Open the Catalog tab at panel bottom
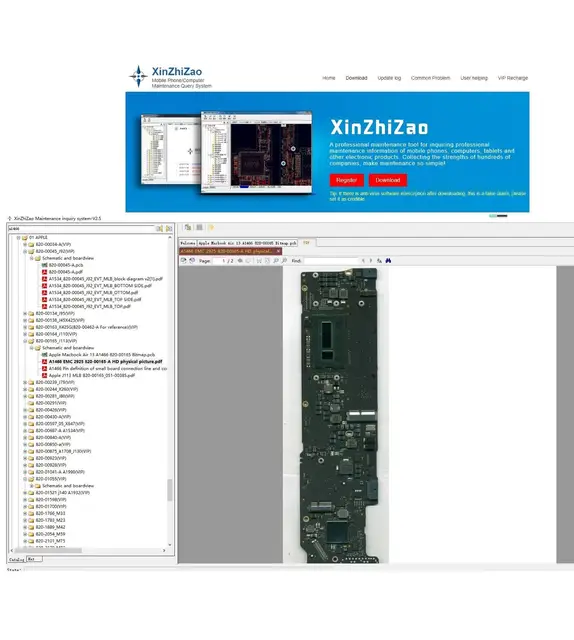The height and width of the screenshot is (640, 574). tap(17, 559)
